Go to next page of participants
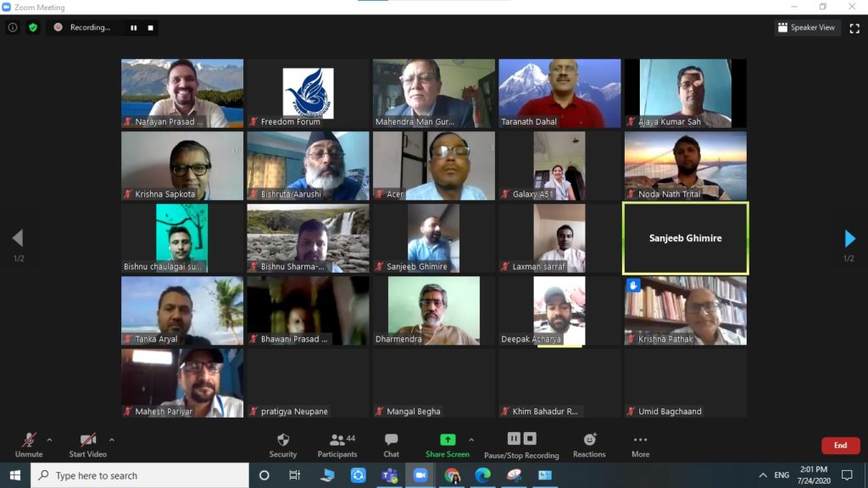The width and height of the screenshot is (868, 488). (x=849, y=239)
